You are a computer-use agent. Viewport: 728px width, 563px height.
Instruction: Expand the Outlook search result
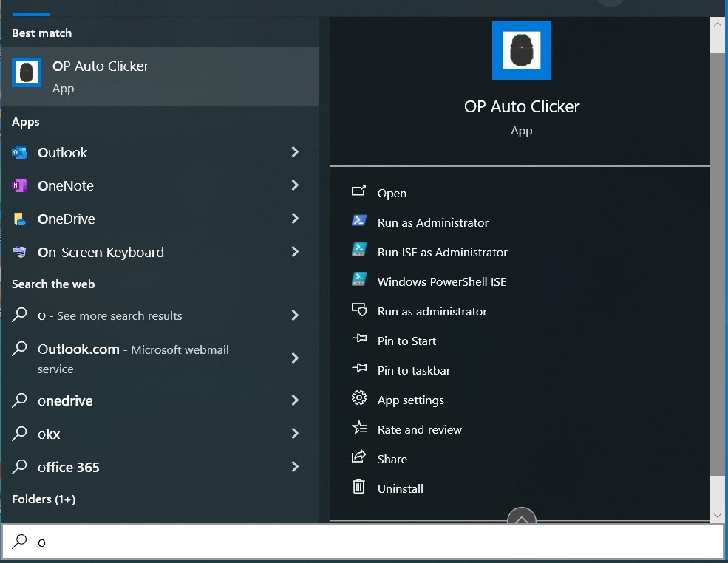295,152
